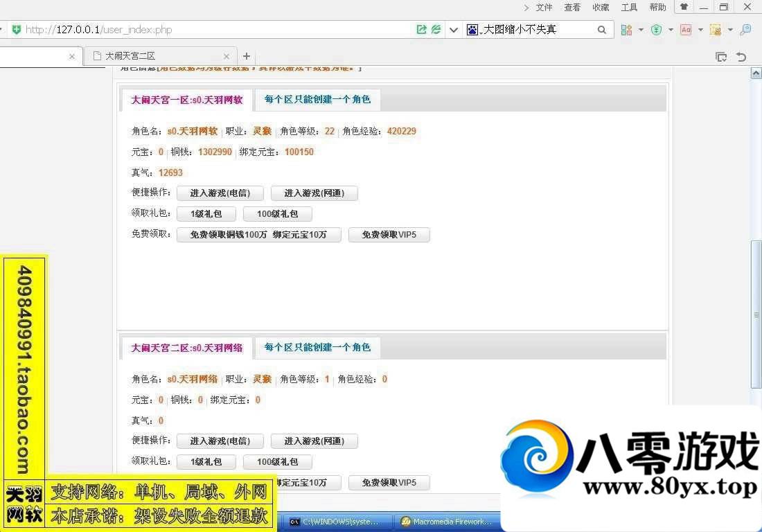Click the yellow screenshot tool icon

716,30
